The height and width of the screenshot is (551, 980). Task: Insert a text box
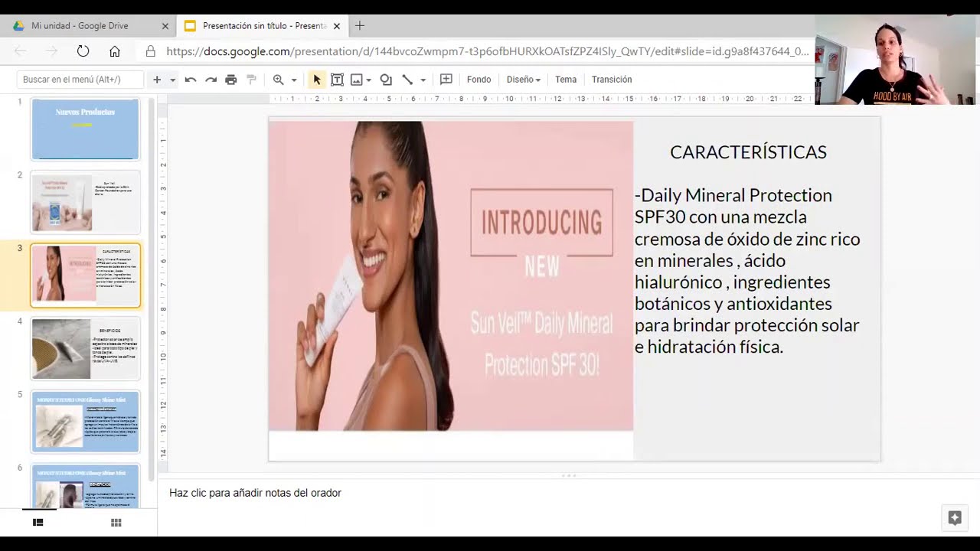[337, 80]
